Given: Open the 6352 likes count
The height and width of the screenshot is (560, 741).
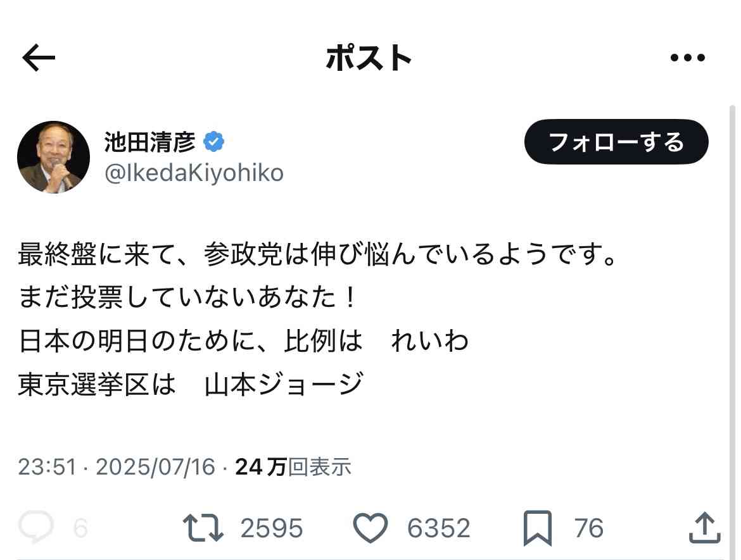Looking at the screenshot, I should [x=438, y=528].
